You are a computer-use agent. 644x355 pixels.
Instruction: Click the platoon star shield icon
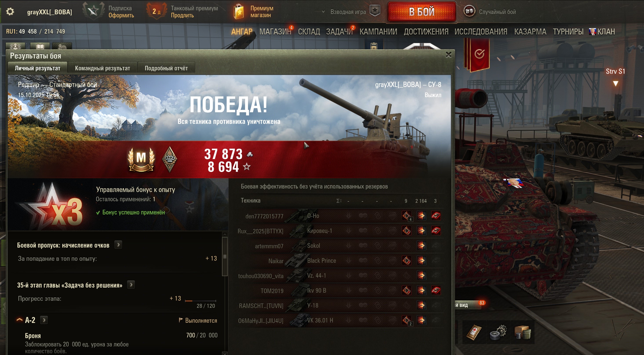pos(375,11)
